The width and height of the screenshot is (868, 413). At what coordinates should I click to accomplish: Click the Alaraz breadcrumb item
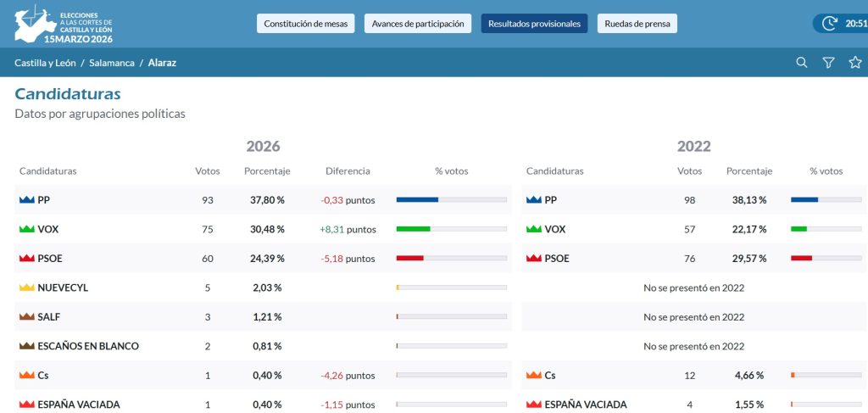click(x=162, y=63)
